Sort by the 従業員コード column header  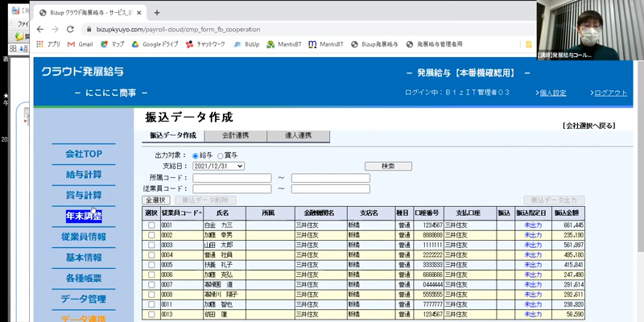pos(182,213)
